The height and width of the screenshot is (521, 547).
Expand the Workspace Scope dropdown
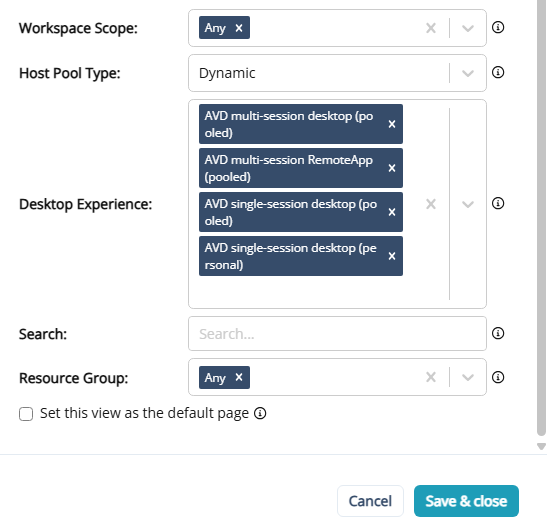click(x=468, y=28)
